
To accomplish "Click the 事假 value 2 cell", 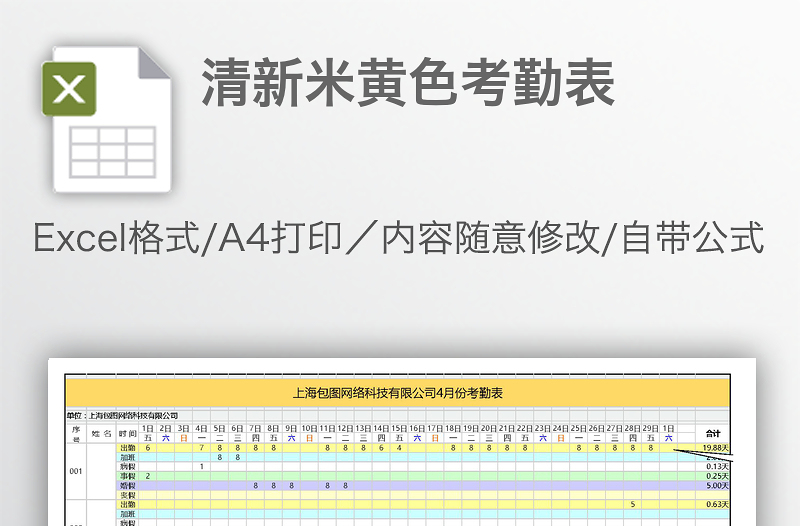I will pyautogui.click(x=148, y=476).
